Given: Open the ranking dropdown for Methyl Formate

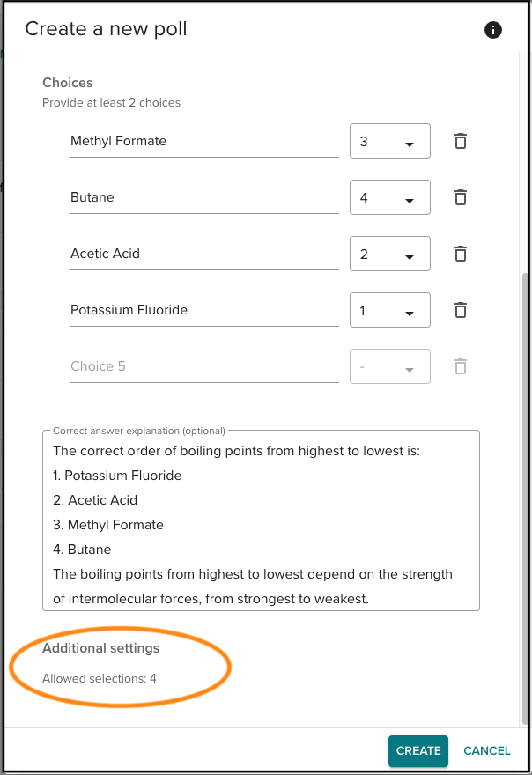Looking at the screenshot, I should 389,140.
